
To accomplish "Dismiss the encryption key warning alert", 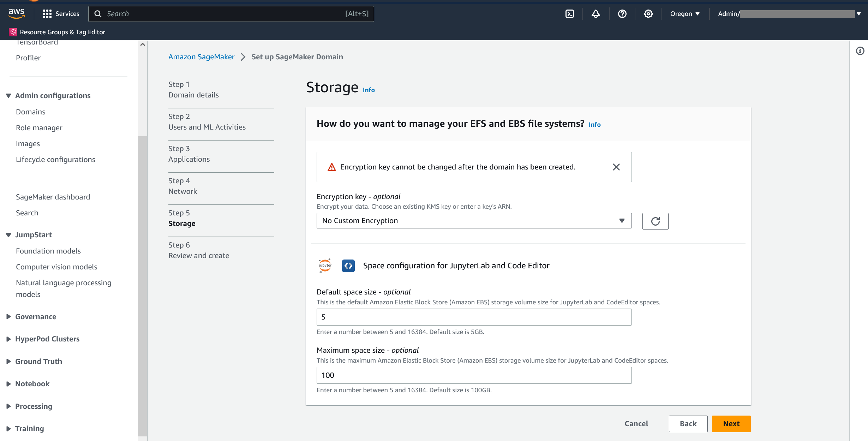I will [616, 167].
